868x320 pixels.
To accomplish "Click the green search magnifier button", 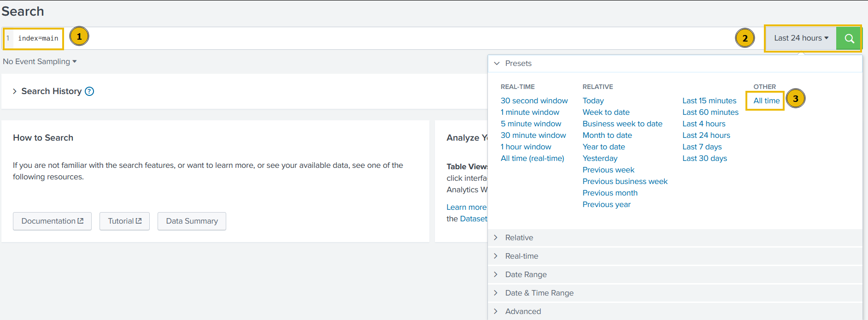I will 849,38.
